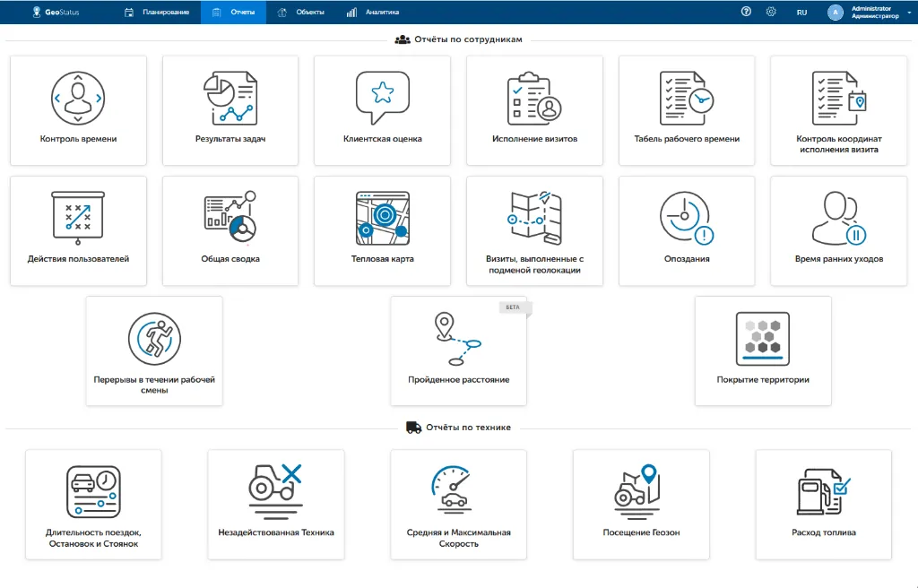Screen dimensions: 918x588
Task: Click the Время ранних уходов label text
Action: tap(839, 259)
